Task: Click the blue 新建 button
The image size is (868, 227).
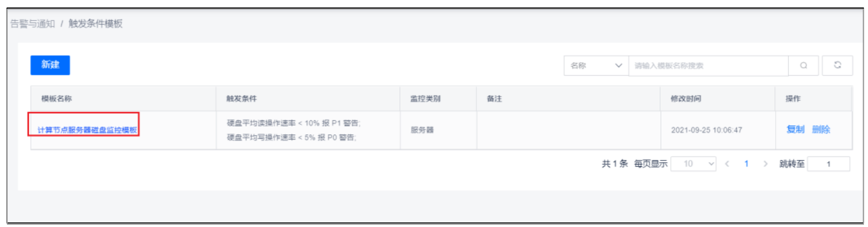Action: 50,65
